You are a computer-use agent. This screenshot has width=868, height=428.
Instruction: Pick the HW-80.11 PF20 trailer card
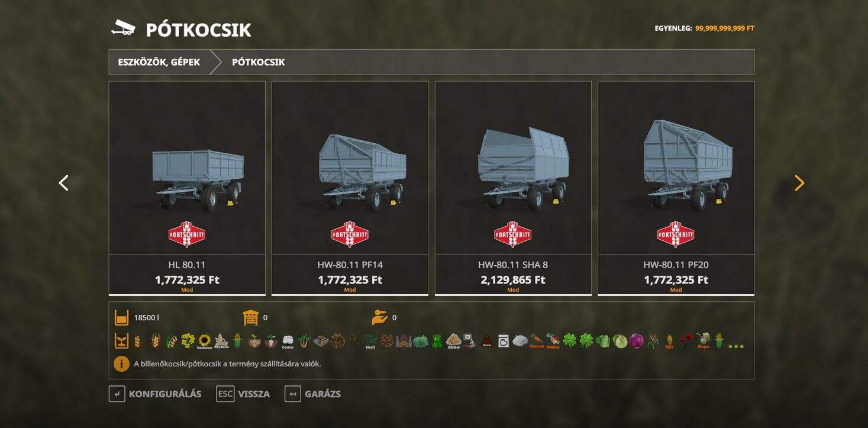[676, 188]
